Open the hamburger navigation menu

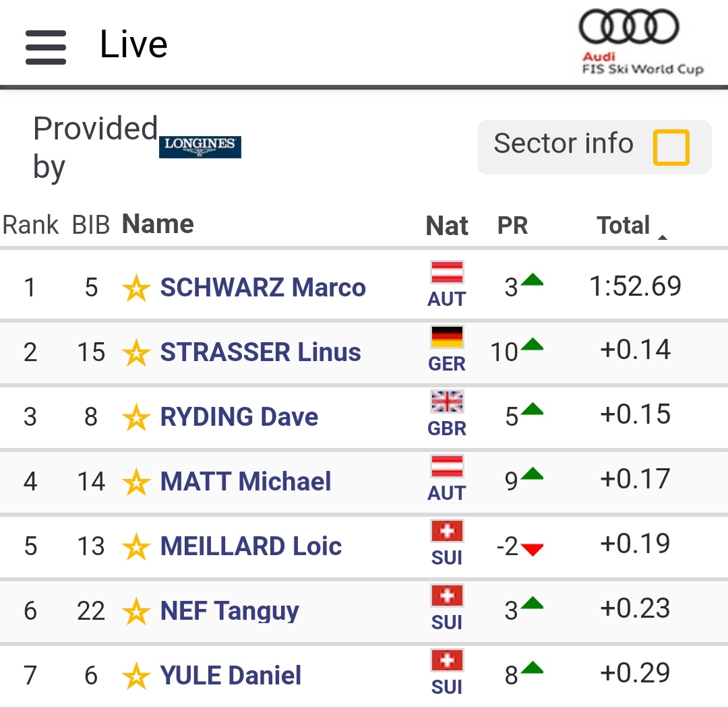[x=46, y=47]
